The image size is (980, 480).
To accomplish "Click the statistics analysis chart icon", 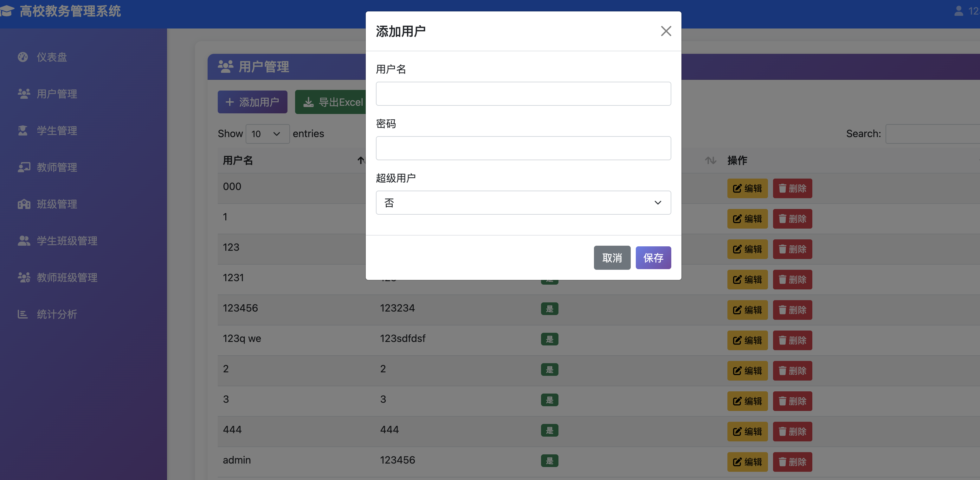I will (x=23, y=314).
